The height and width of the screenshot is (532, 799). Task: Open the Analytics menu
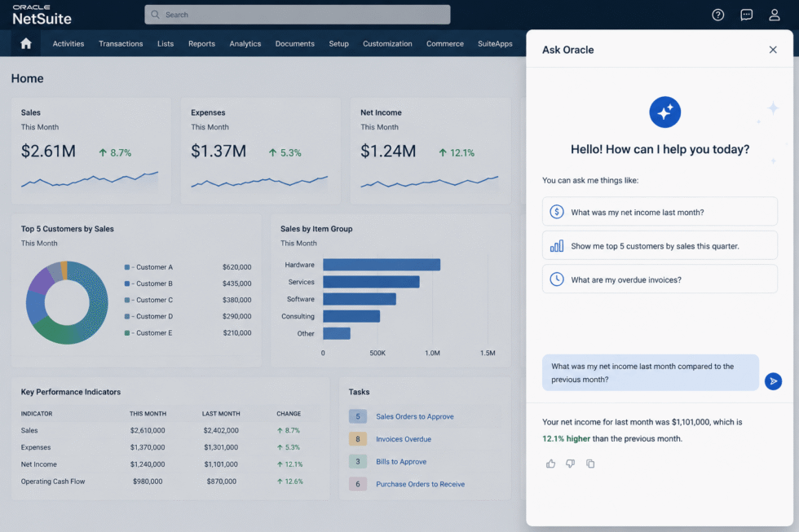(245, 44)
